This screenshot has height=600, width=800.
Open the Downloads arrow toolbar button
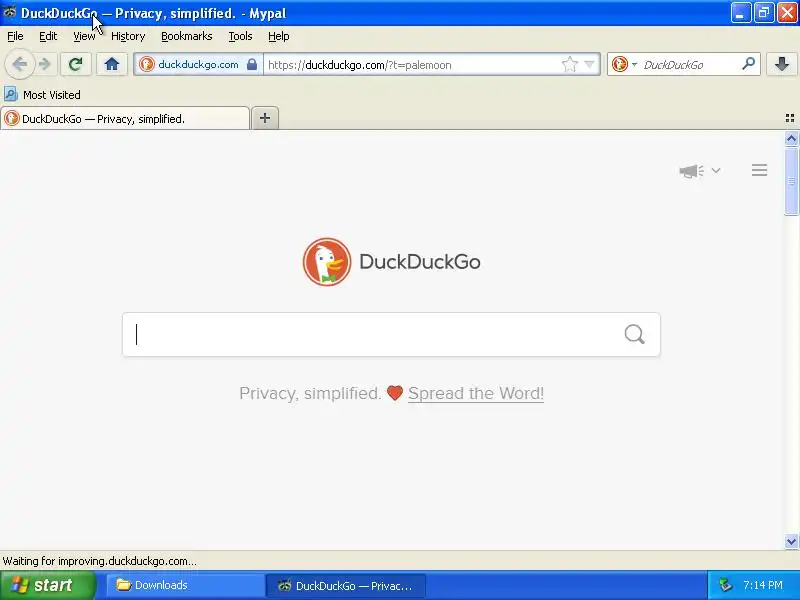782,64
